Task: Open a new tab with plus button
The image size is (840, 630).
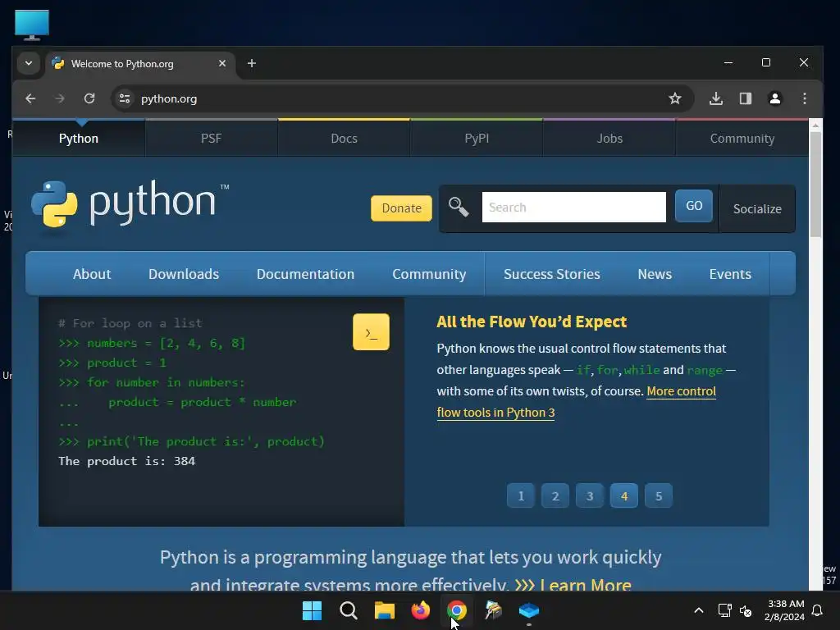Action: 251,63
